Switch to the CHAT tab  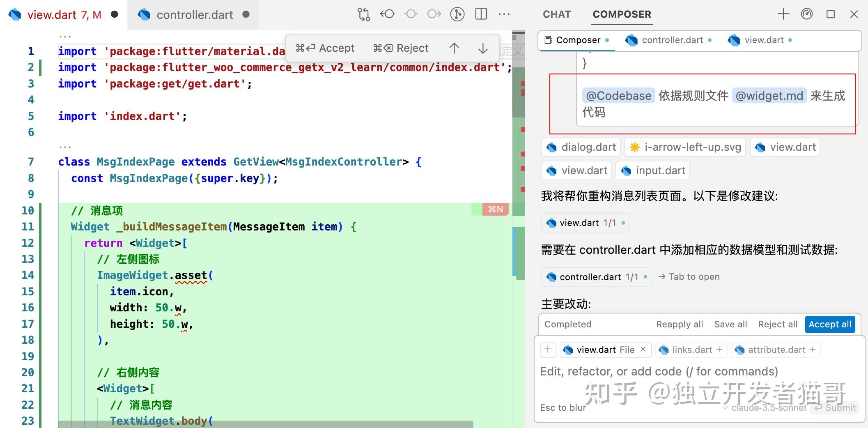coord(556,14)
